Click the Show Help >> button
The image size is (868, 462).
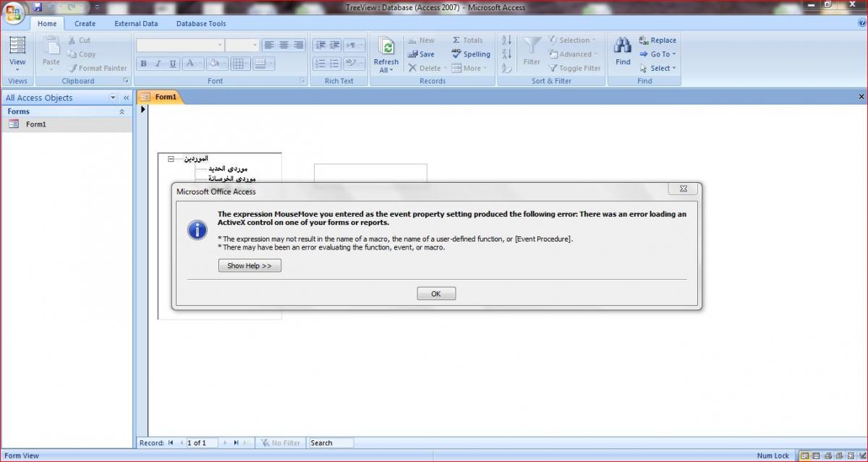point(250,266)
